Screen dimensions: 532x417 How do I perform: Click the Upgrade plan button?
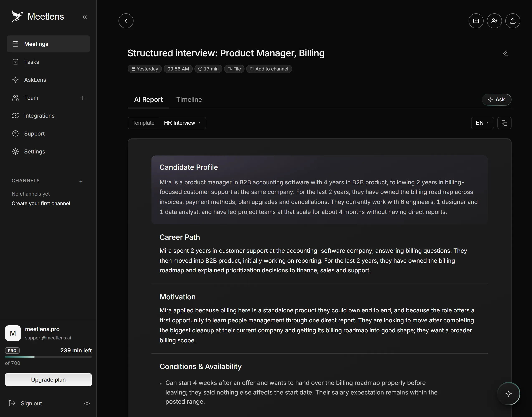(x=48, y=380)
